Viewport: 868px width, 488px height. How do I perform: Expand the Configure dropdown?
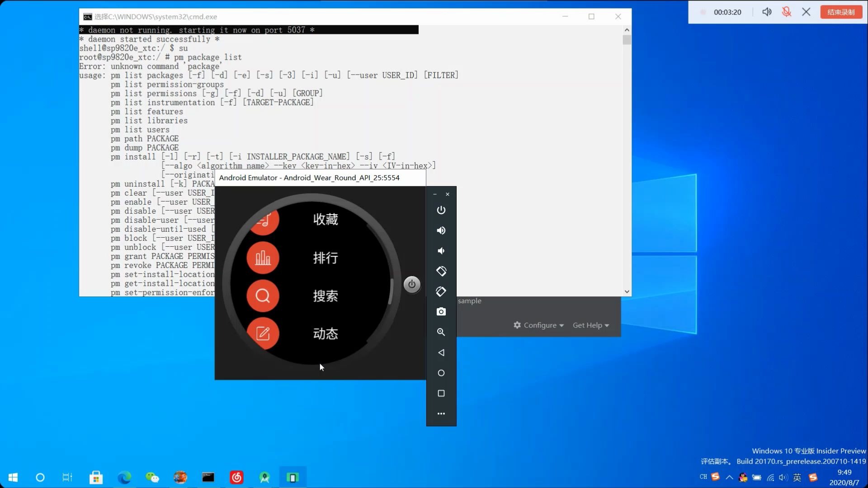coord(539,325)
